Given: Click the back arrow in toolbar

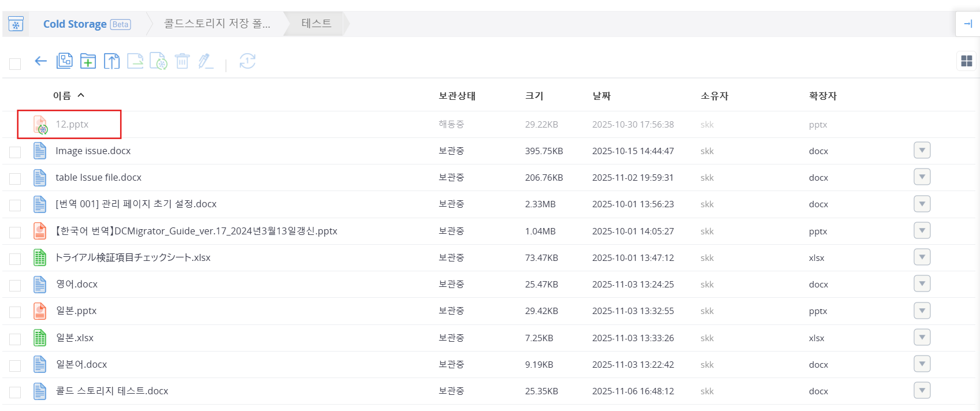Looking at the screenshot, I should tap(40, 61).
